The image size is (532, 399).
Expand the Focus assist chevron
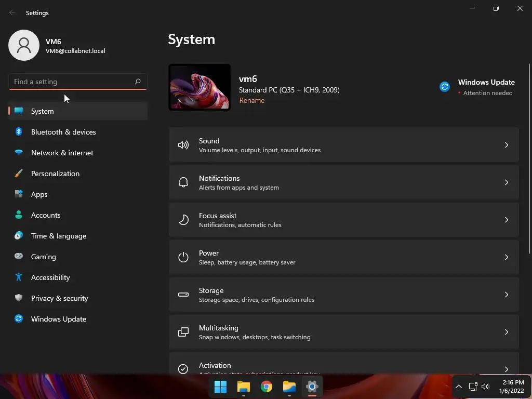tap(506, 220)
